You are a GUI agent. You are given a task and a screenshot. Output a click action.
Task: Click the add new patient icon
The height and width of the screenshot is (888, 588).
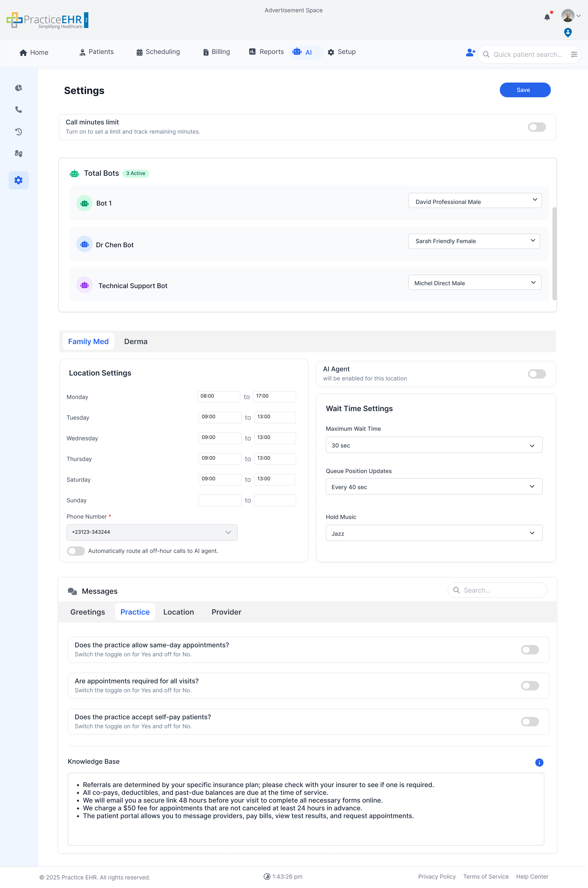[x=470, y=53]
